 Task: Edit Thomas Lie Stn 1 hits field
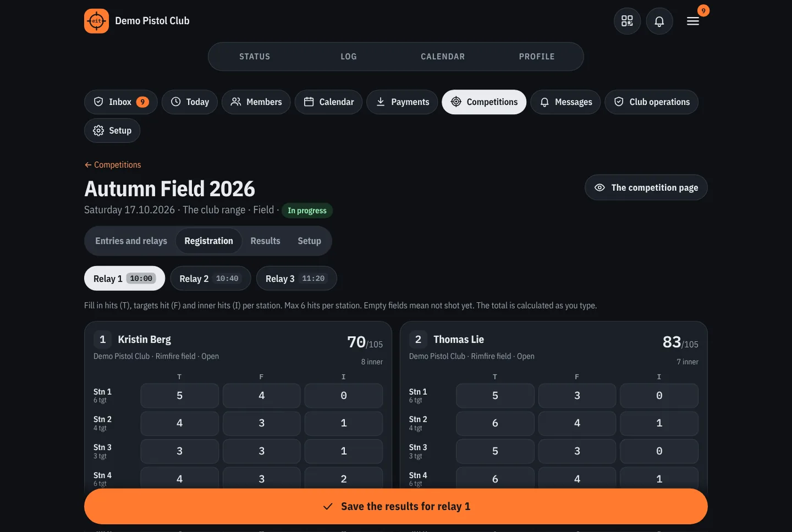pyautogui.click(x=495, y=396)
